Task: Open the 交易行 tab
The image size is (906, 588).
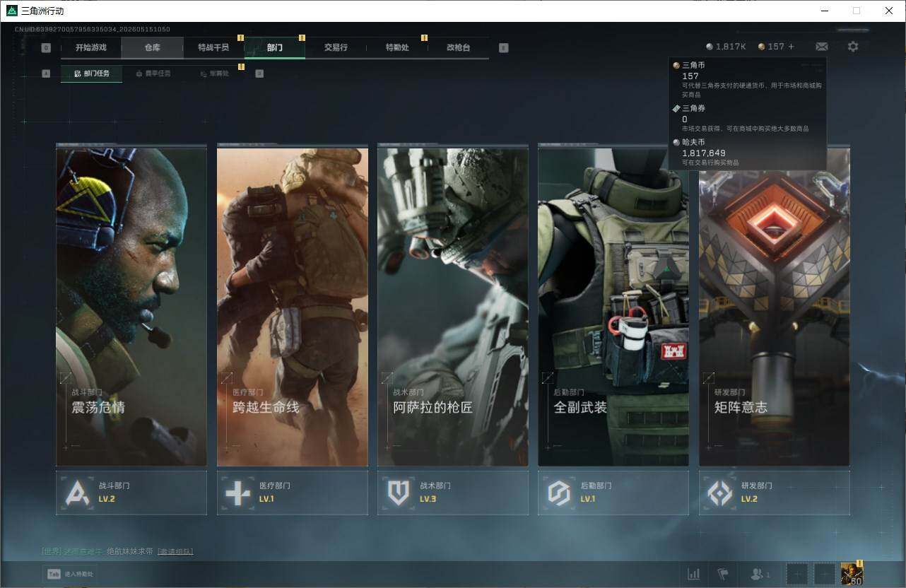Action: tap(336, 48)
